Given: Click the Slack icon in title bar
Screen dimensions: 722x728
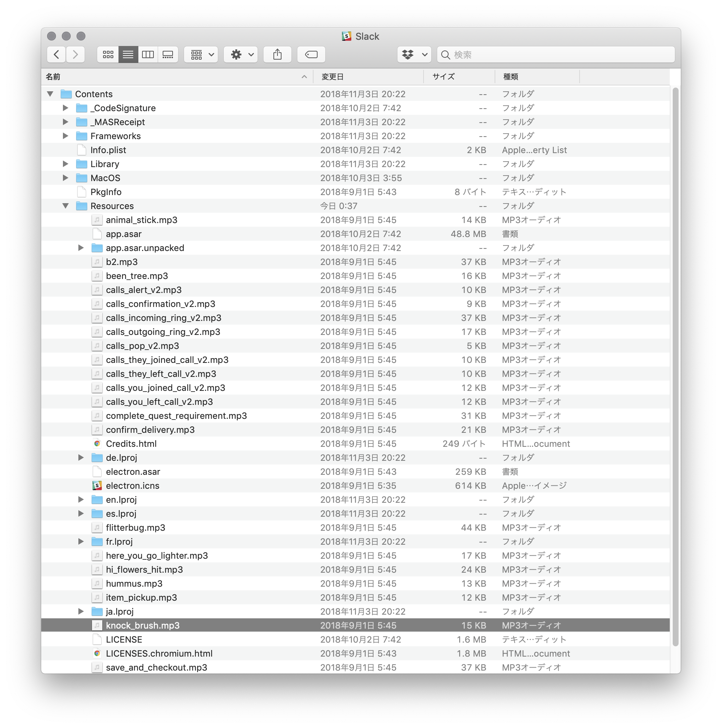Looking at the screenshot, I should click(x=347, y=36).
